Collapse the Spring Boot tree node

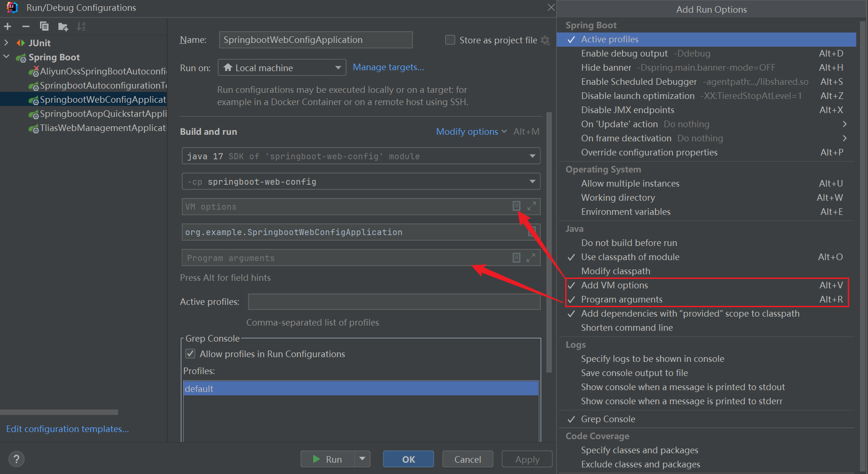6,57
